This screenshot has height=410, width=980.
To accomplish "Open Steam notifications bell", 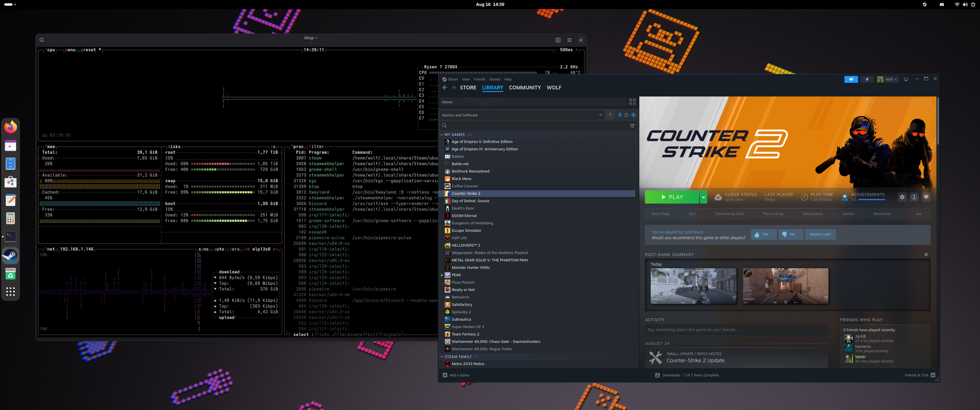I will (x=867, y=79).
